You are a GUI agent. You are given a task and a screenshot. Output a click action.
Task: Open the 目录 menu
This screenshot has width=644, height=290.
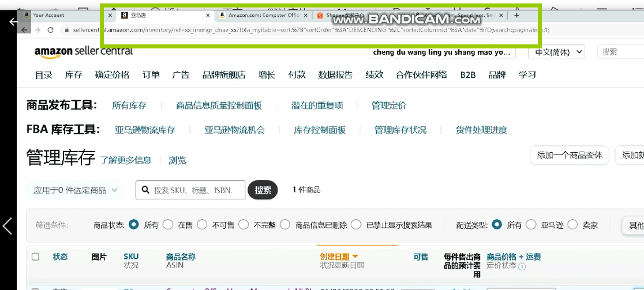43,74
